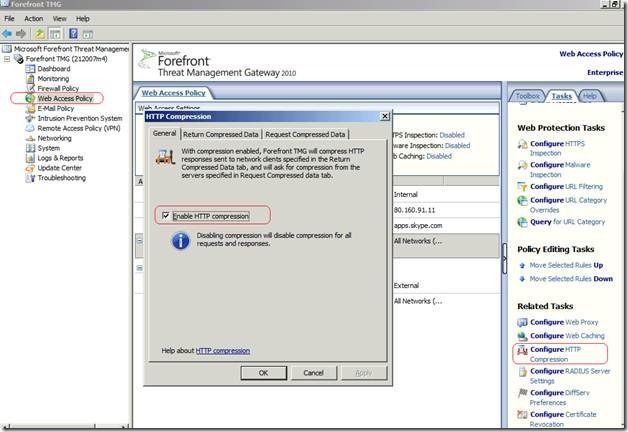Screen dimensions: 628x432
Task: Click the System node icon
Action: 30,148
